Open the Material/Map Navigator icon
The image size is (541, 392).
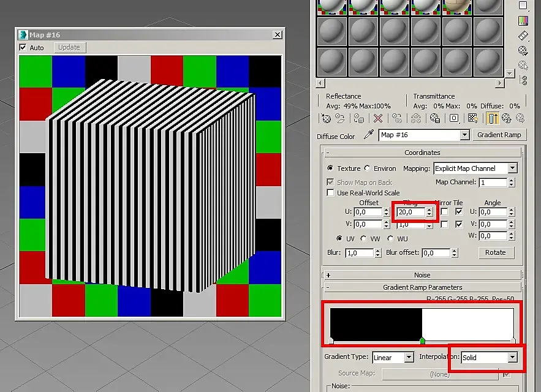pyautogui.click(x=523, y=80)
